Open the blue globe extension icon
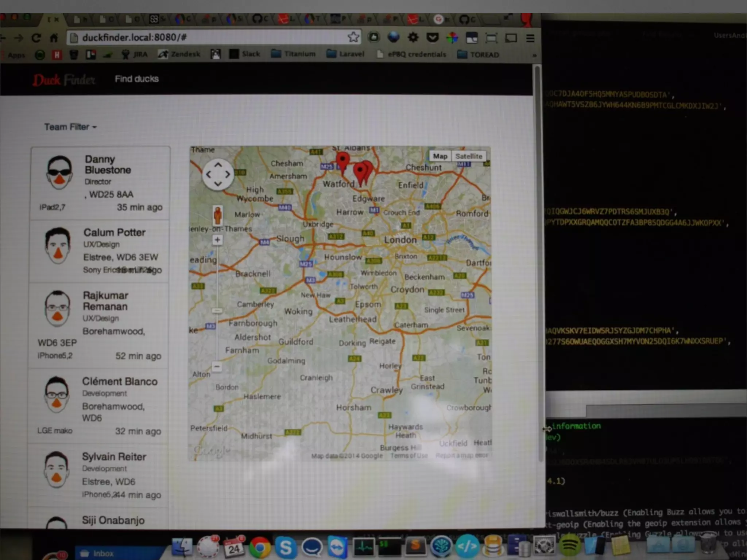 coord(394,37)
